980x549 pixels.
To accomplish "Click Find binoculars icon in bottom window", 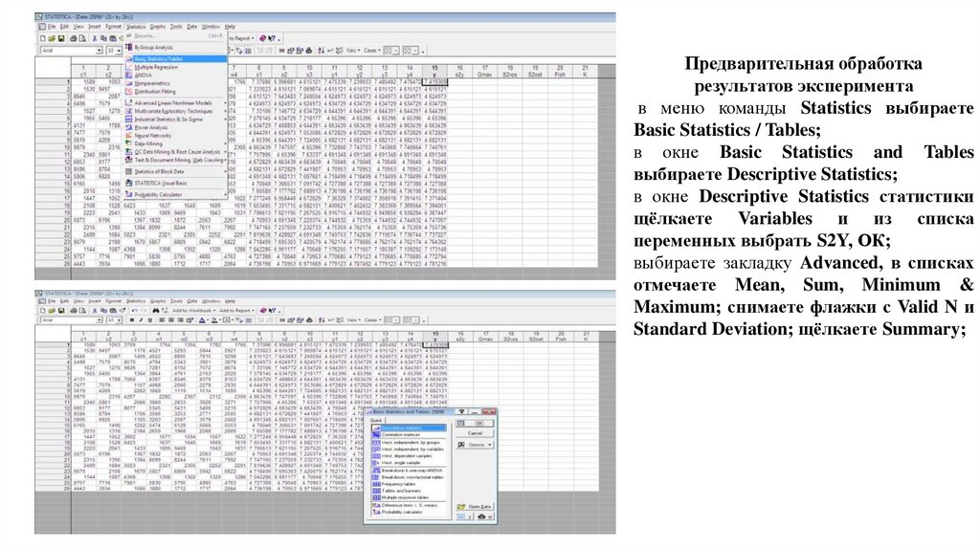I will pos(156,311).
